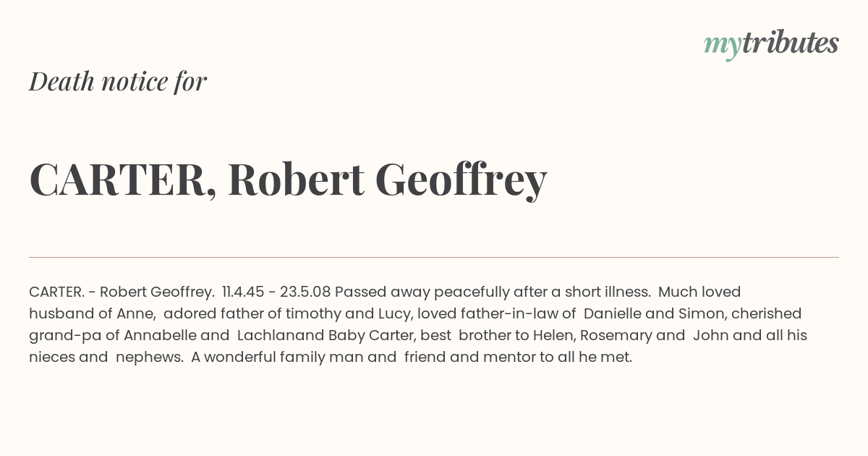Click the name Danielle in the notice
The width and height of the screenshot is (868, 456).
click(614, 314)
